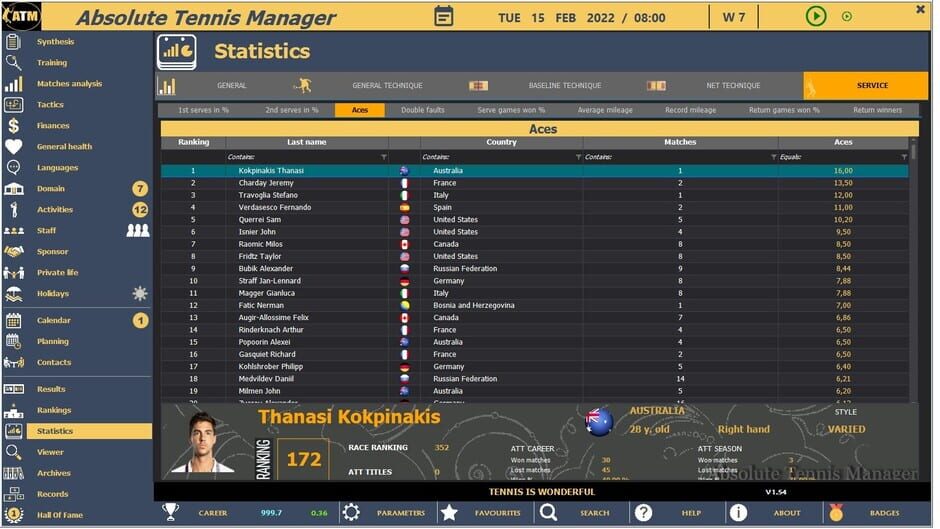Click the Languages speech bubble icon
Viewport: 940px width, 529px height.
pyautogui.click(x=13, y=168)
